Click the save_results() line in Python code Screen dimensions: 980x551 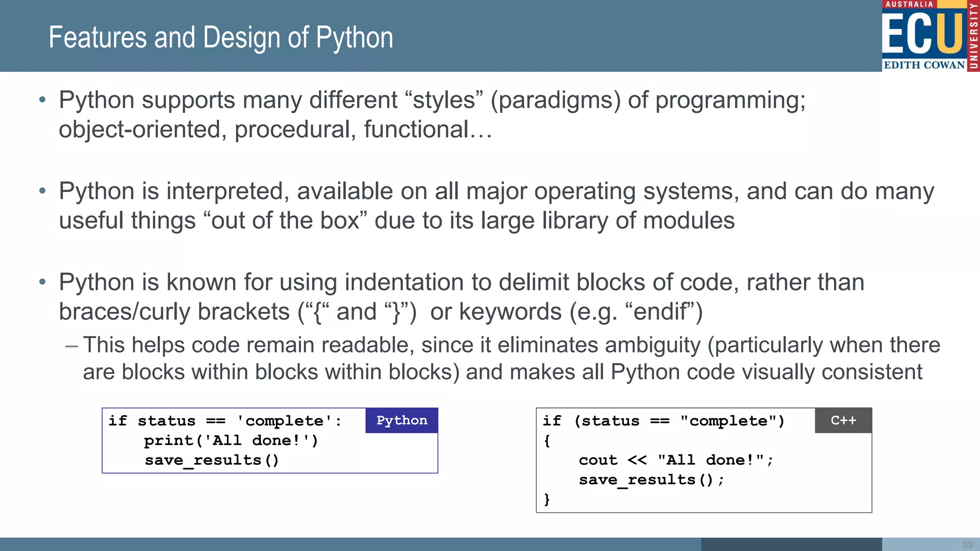[x=212, y=460]
